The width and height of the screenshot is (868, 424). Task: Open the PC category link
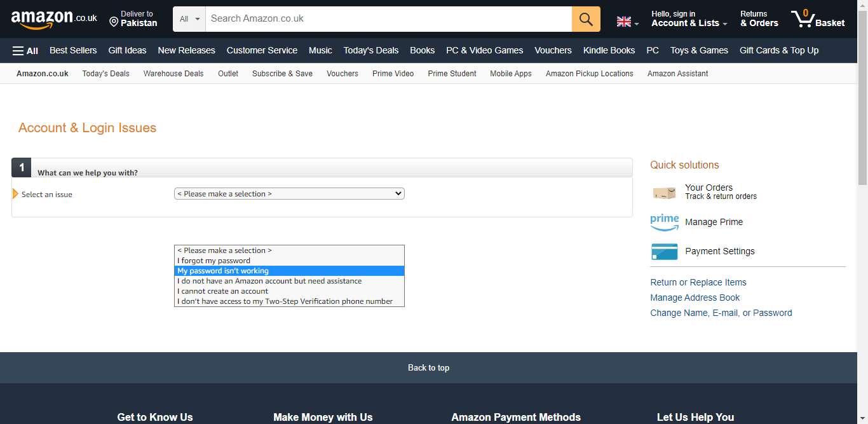[653, 51]
